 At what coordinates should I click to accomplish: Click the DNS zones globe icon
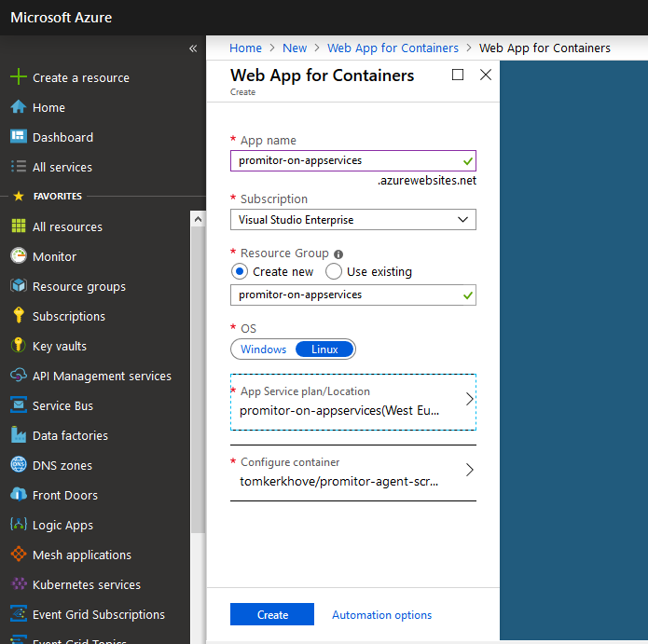coord(19,464)
